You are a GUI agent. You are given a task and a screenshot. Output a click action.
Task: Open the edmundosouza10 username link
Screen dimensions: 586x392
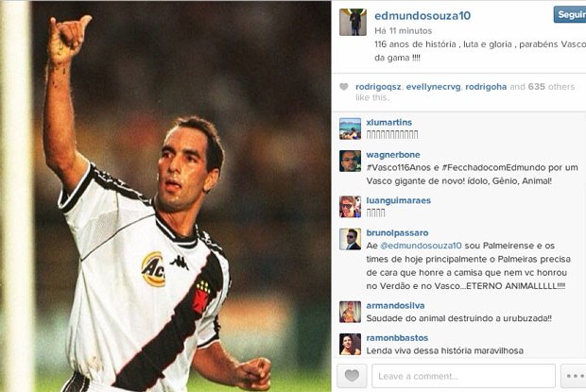pos(422,16)
